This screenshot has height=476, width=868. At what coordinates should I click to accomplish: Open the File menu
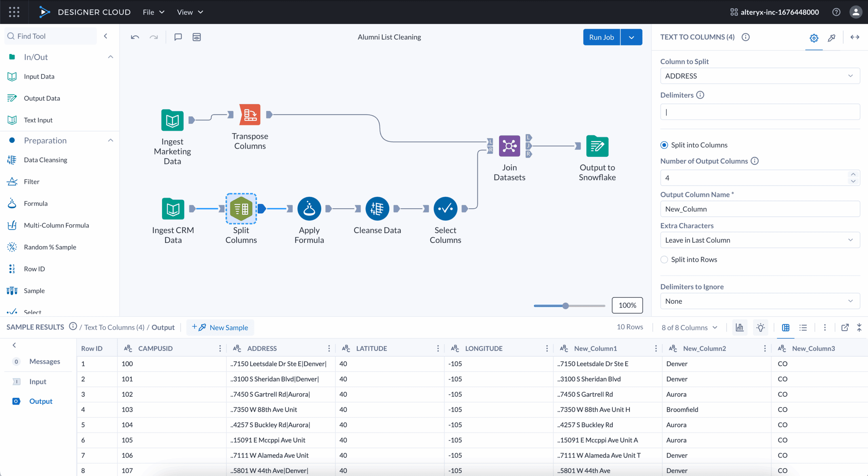[153, 12]
